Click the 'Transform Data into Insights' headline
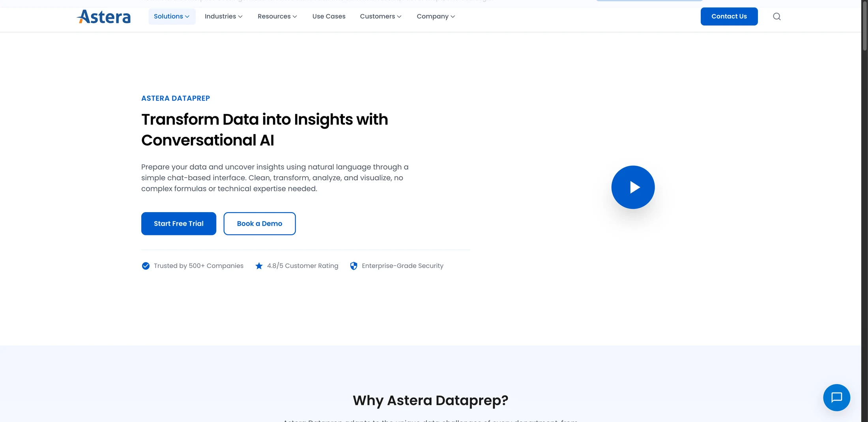 [264, 130]
